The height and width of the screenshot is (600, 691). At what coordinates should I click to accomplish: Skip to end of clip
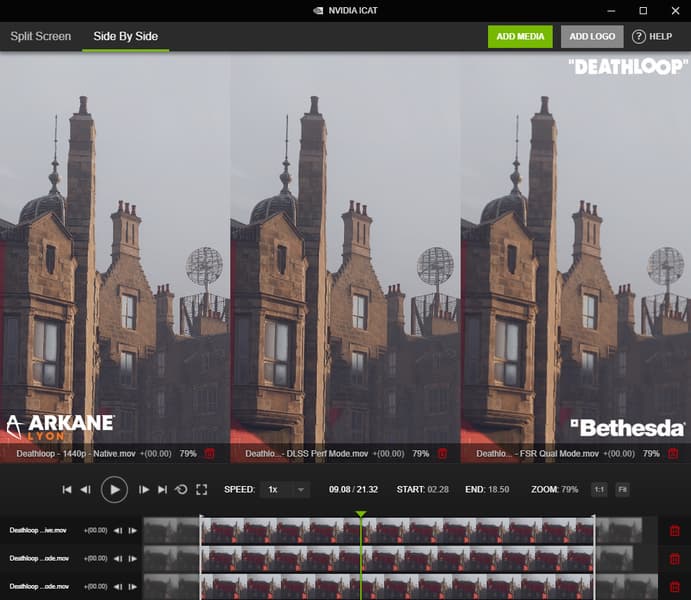point(163,489)
